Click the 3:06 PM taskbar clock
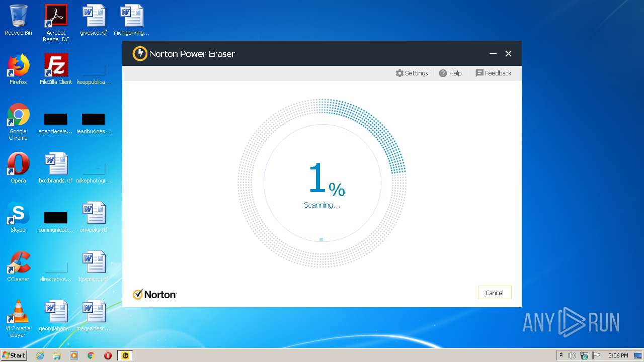The height and width of the screenshot is (362, 644). click(618, 355)
